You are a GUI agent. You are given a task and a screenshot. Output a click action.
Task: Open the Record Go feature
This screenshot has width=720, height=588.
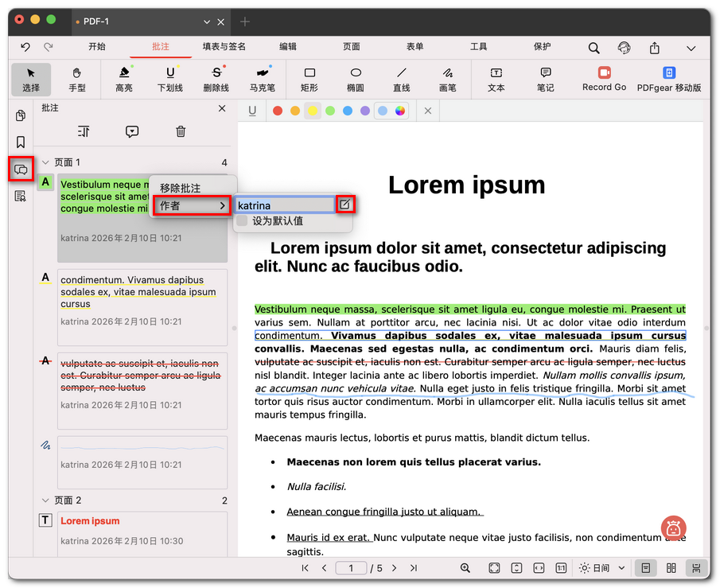[604, 79]
